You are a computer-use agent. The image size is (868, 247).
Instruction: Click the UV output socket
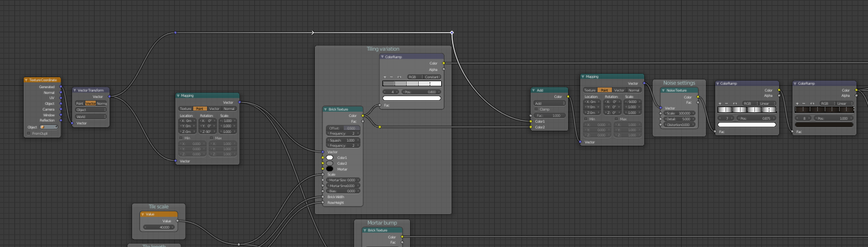click(x=61, y=98)
